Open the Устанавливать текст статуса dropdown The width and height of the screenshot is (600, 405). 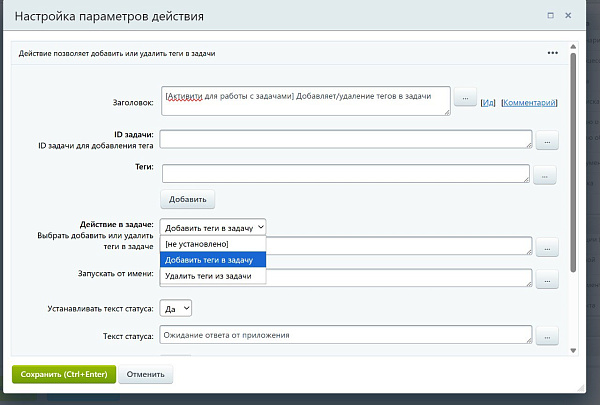click(x=177, y=309)
